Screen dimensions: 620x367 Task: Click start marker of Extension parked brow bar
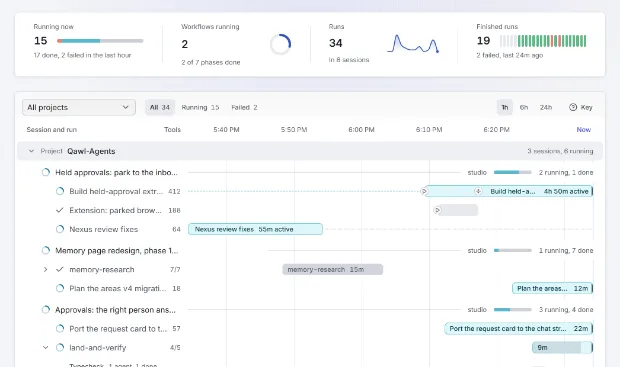coord(437,210)
